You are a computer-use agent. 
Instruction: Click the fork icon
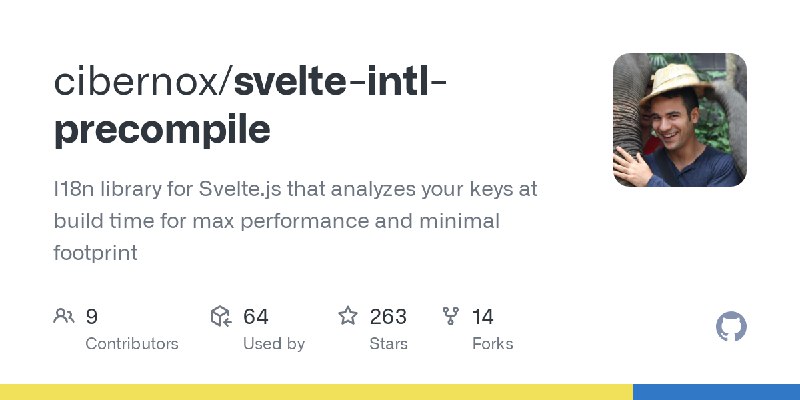[451, 316]
